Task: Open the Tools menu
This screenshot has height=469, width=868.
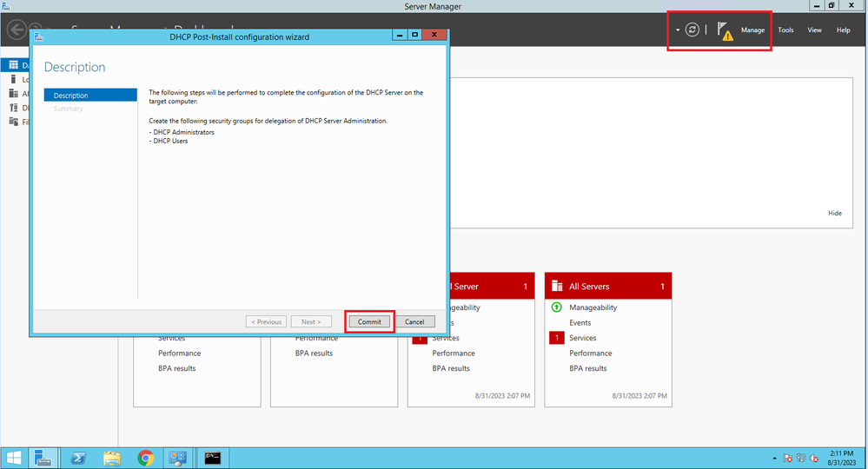Action: point(785,30)
